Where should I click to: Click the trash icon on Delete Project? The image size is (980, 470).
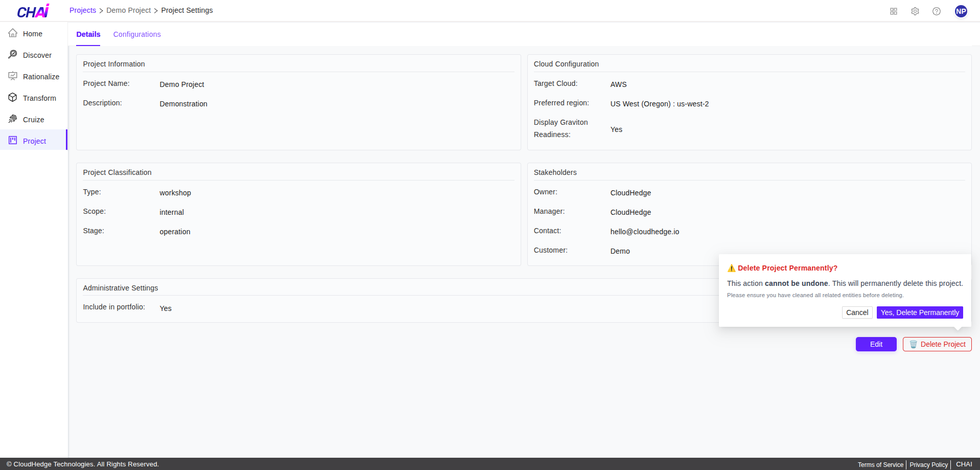pyautogui.click(x=913, y=344)
